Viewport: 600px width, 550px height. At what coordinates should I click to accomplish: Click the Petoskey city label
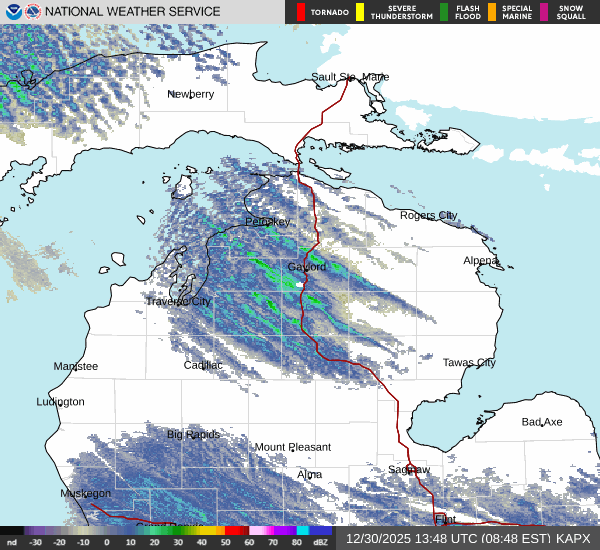[x=267, y=221]
